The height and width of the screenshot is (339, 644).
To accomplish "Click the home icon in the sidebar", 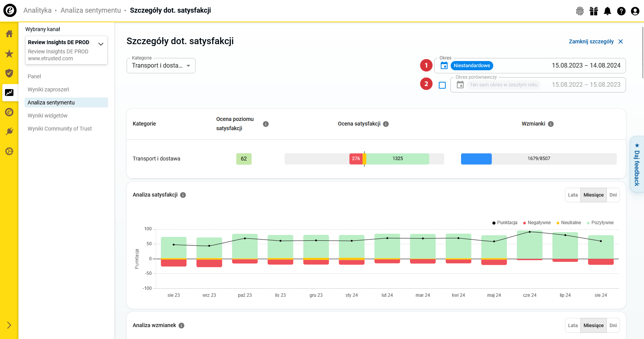I will click(9, 34).
